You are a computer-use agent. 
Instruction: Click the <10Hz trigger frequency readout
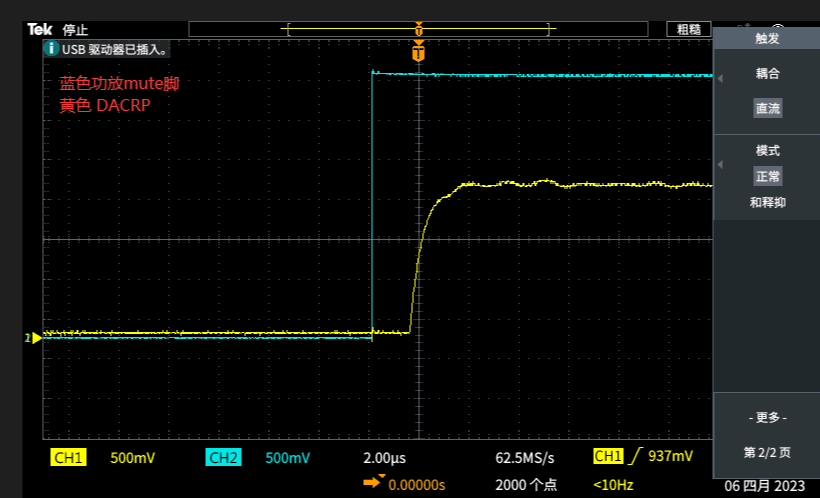coord(613,485)
